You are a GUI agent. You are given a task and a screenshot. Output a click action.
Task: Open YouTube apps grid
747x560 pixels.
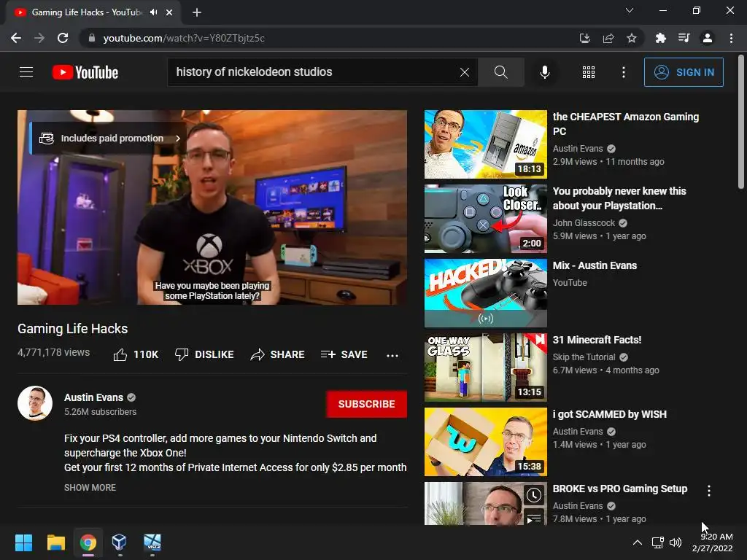(589, 72)
